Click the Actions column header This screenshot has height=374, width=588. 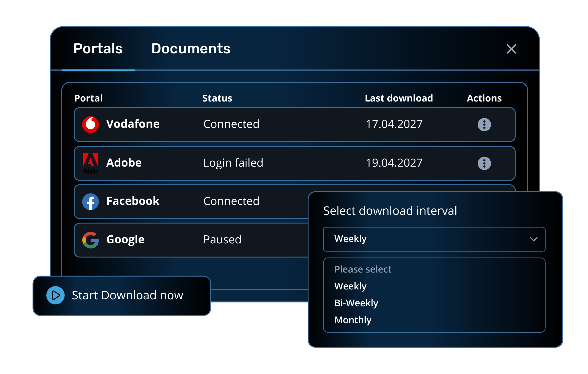pyautogui.click(x=484, y=98)
